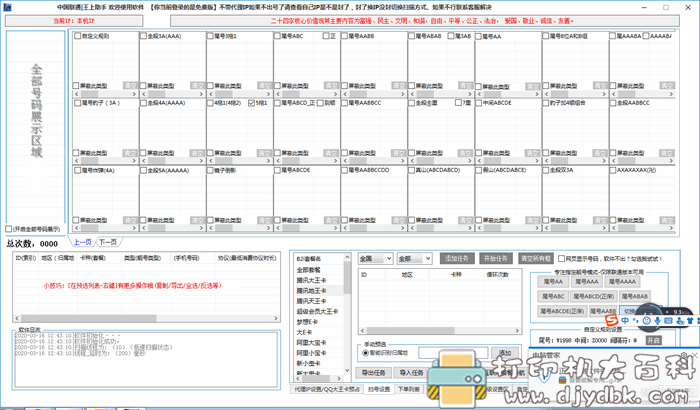Click the Sogou skin shirt icon
700x410 pixels.
click(x=690, y=321)
